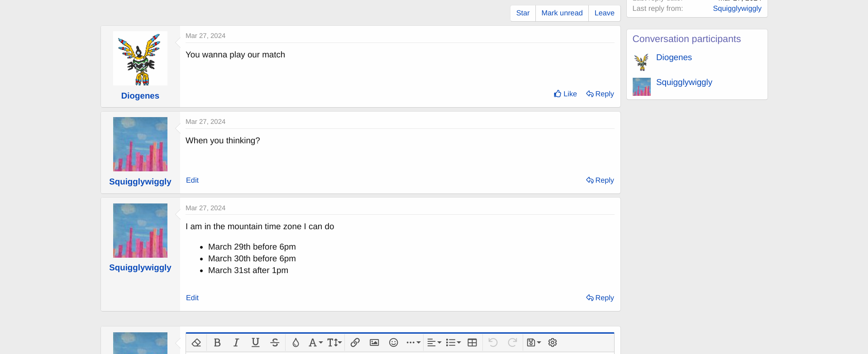Open the font family dropdown
The image size is (868, 354).
tap(315, 343)
